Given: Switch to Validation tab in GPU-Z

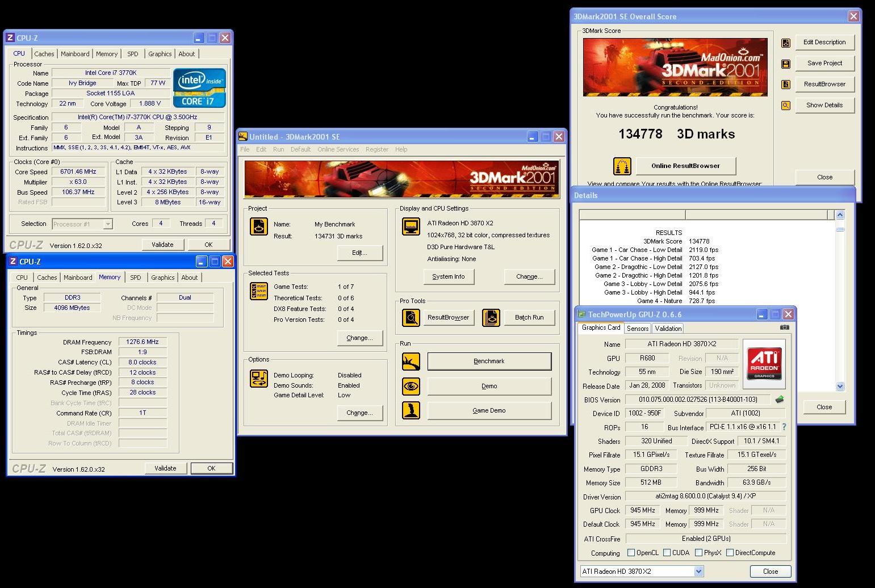Looking at the screenshot, I should [x=668, y=329].
